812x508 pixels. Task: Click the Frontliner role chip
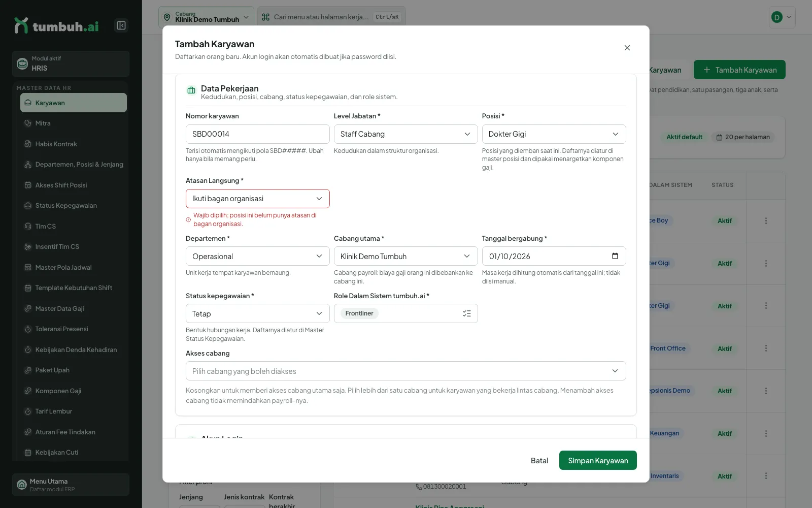(x=359, y=313)
